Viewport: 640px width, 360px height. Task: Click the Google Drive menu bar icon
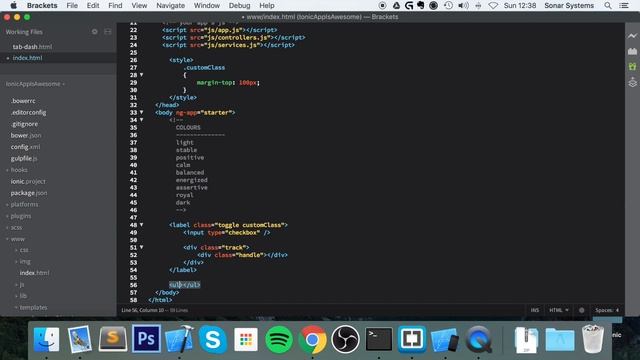click(396, 6)
